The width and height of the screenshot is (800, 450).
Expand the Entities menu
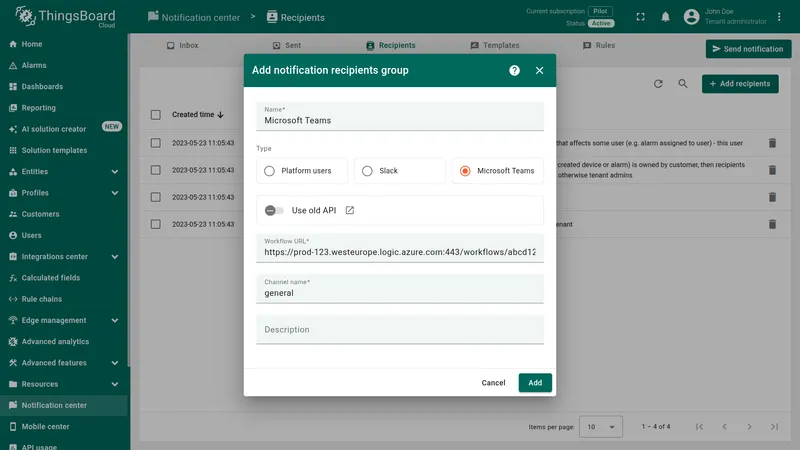pos(64,171)
